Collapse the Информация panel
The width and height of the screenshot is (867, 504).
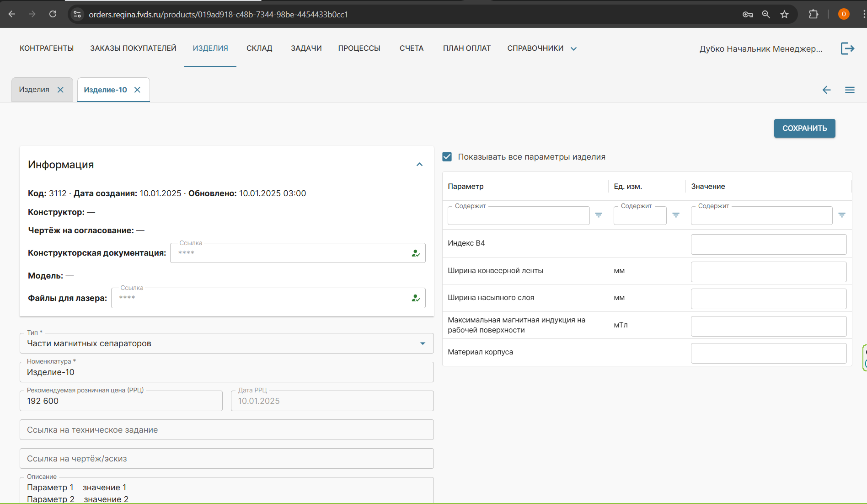419,165
